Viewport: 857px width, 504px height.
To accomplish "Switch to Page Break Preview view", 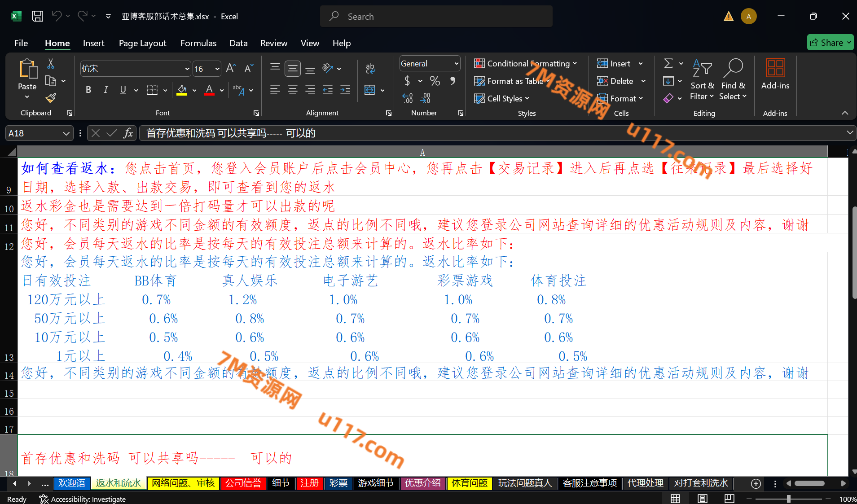I will 730,498.
